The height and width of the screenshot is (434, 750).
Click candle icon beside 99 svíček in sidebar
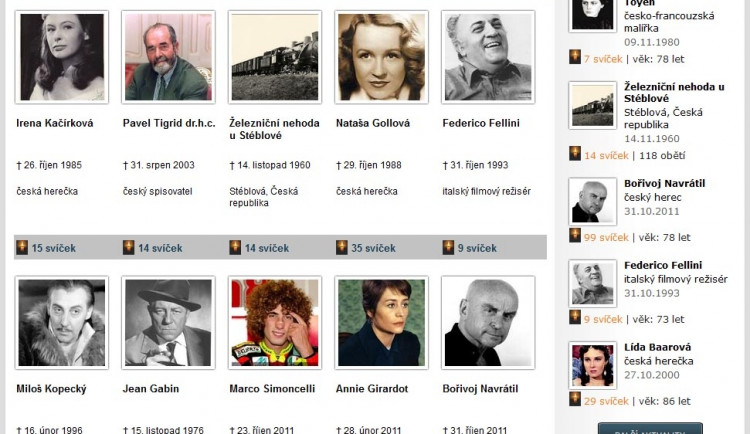575,236
